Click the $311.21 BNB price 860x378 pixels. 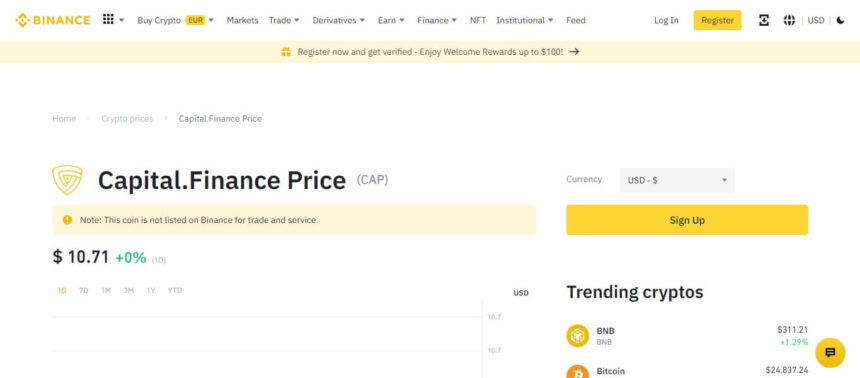coord(793,330)
